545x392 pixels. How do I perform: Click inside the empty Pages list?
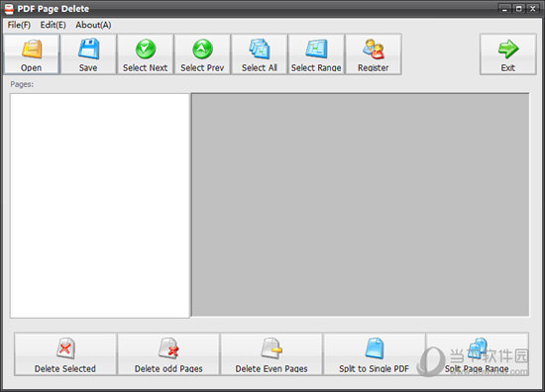click(x=100, y=206)
